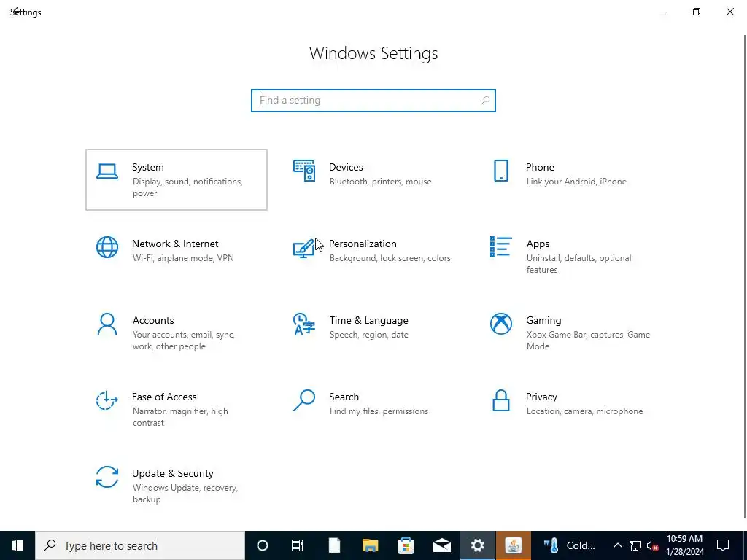747x560 pixels.
Task: Open the Search magnifier category icon
Action: (x=304, y=400)
